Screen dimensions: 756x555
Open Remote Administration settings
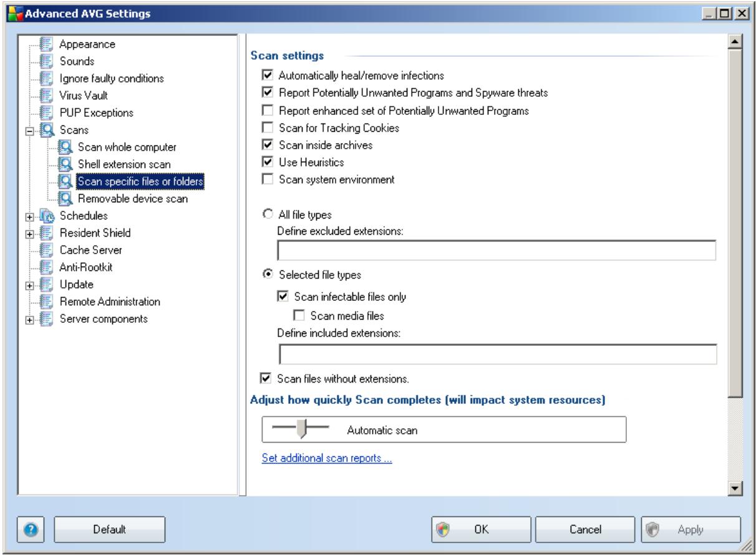point(110,302)
